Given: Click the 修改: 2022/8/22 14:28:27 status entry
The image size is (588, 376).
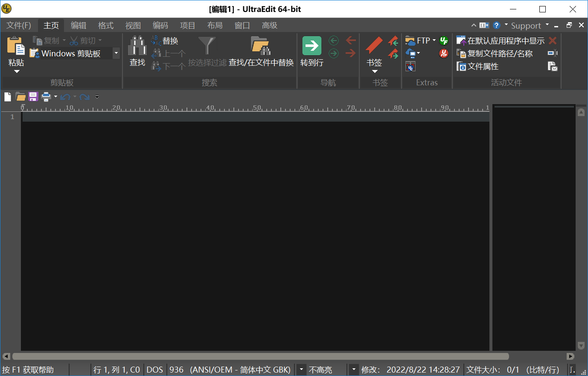Looking at the screenshot, I should 411,370.
